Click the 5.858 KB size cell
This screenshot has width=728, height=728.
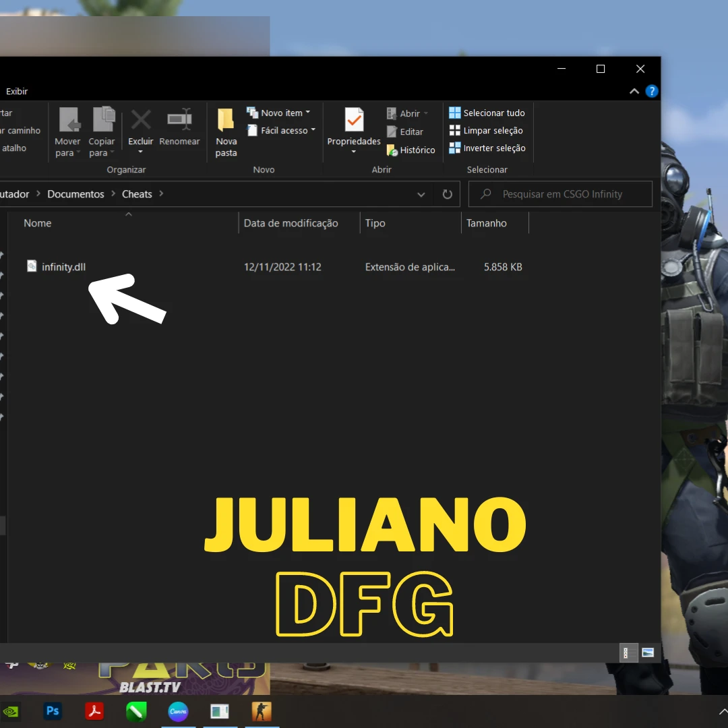(503, 267)
